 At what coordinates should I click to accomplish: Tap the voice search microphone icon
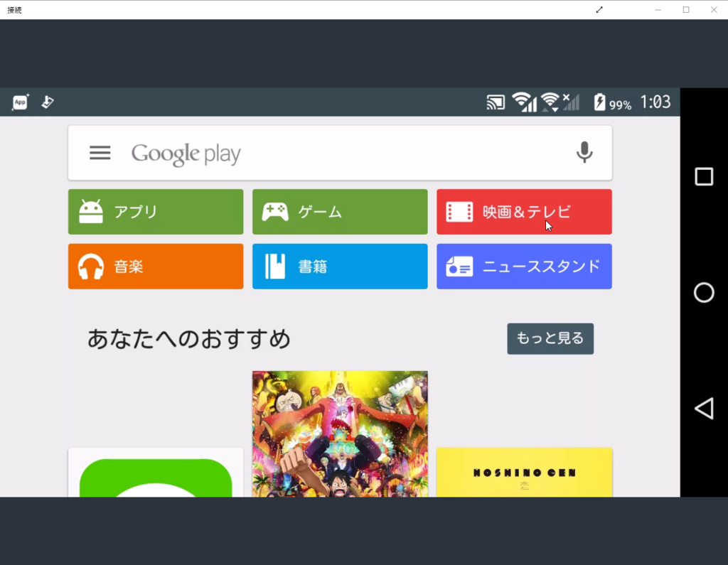(584, 152)
